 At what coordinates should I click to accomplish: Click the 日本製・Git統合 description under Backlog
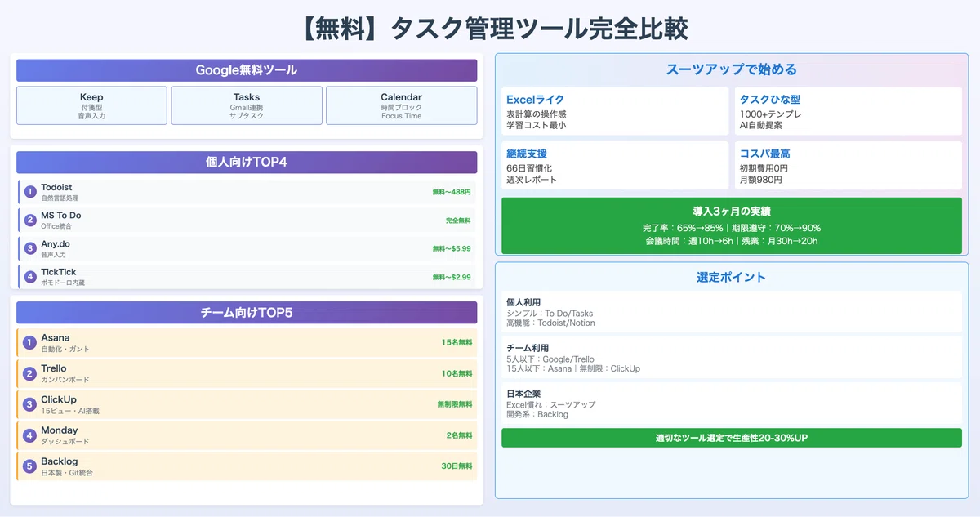pos(67,473)
